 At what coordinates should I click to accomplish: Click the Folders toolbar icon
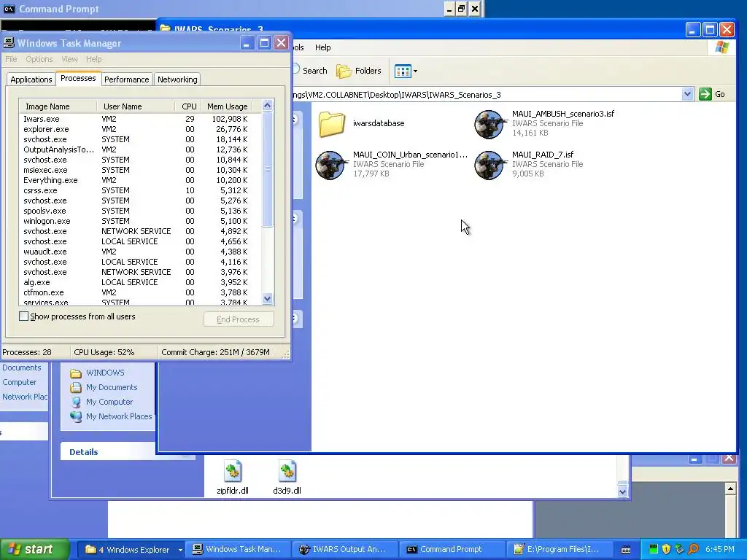pyautogui.click(x=344, y=71)
